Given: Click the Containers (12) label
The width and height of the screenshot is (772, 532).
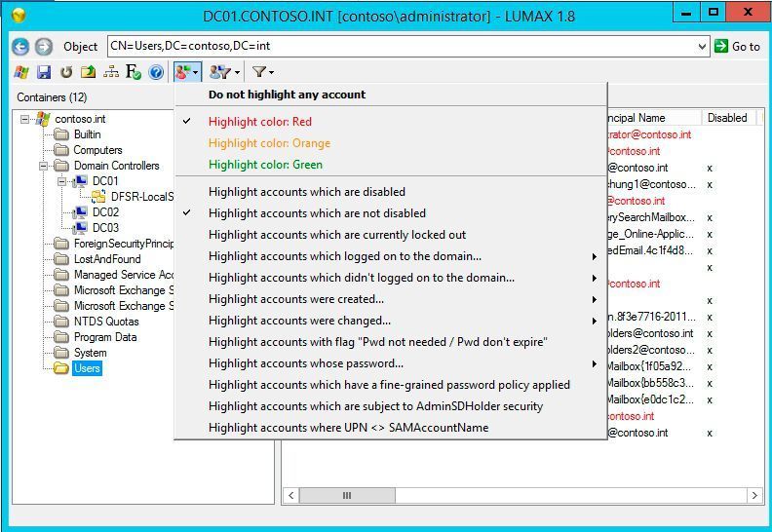Looking at the screenshot, I should click(x=53, y=97).
